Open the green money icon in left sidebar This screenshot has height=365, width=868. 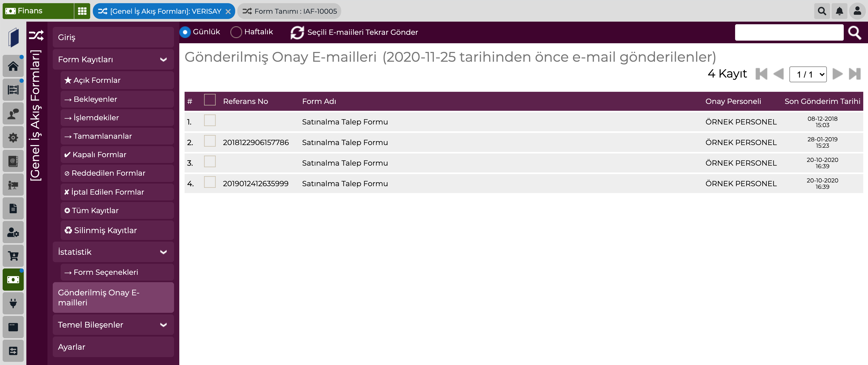[x=13, y=279]
